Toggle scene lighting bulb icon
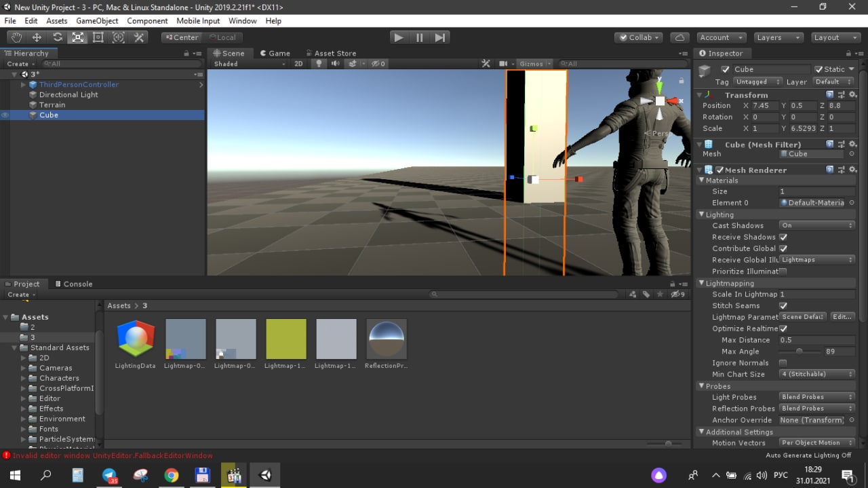The image size is (868, 488). [319, 64]
